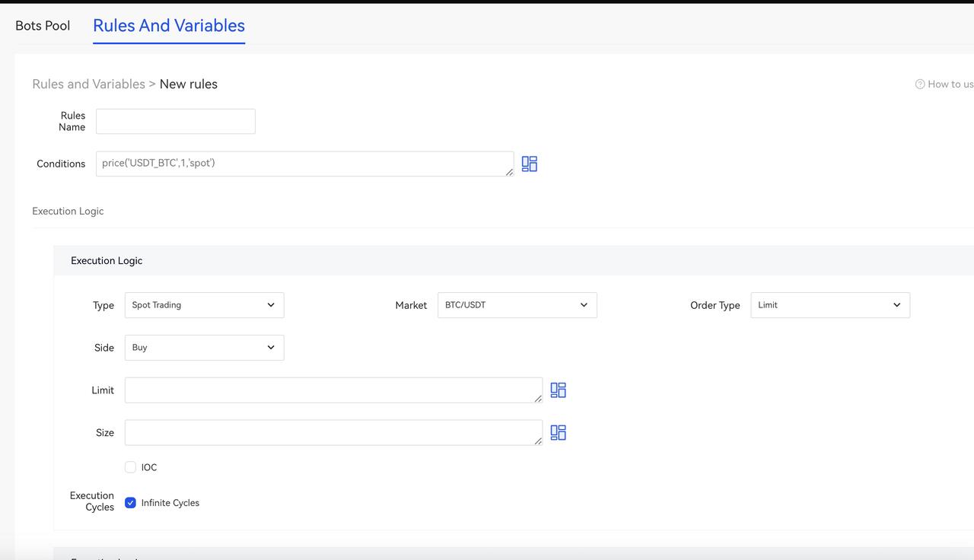
Task: Open the Order Type dropdown showing Limit
Action: [829, 305]
